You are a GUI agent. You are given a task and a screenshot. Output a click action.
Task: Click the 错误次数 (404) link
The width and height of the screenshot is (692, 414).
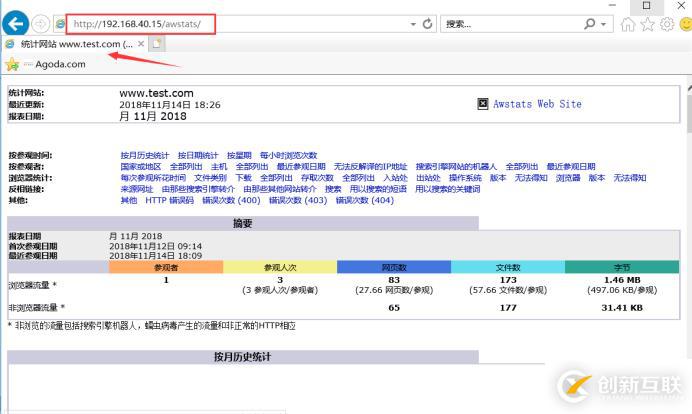click(x=364, y=200)
